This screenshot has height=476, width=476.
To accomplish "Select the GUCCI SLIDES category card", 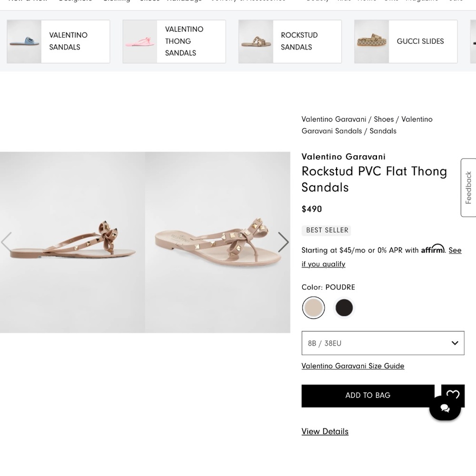I will click(406, 41).
